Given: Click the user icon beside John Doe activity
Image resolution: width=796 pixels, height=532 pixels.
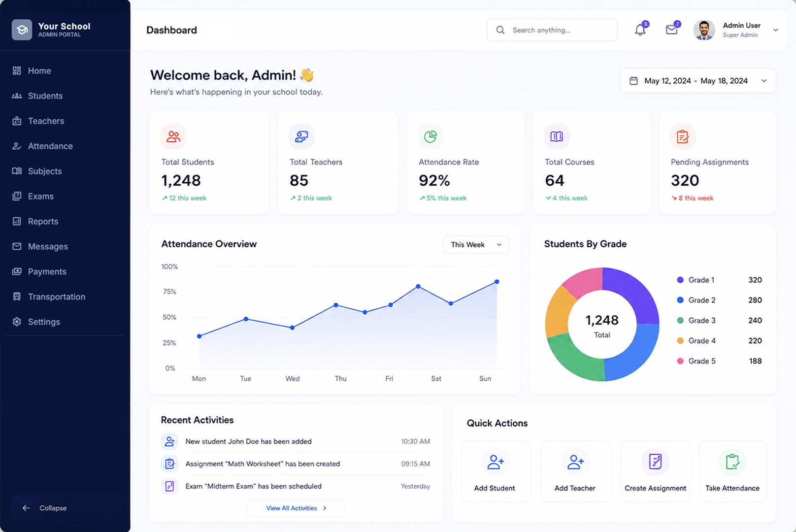Looking at the screenshot, I should point(169,441).
